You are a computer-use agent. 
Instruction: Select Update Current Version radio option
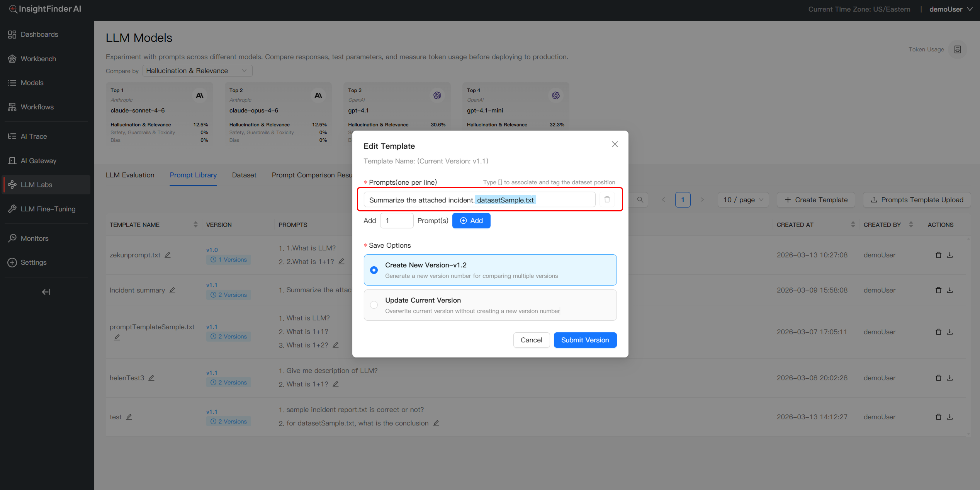click(x=374, y=305)
